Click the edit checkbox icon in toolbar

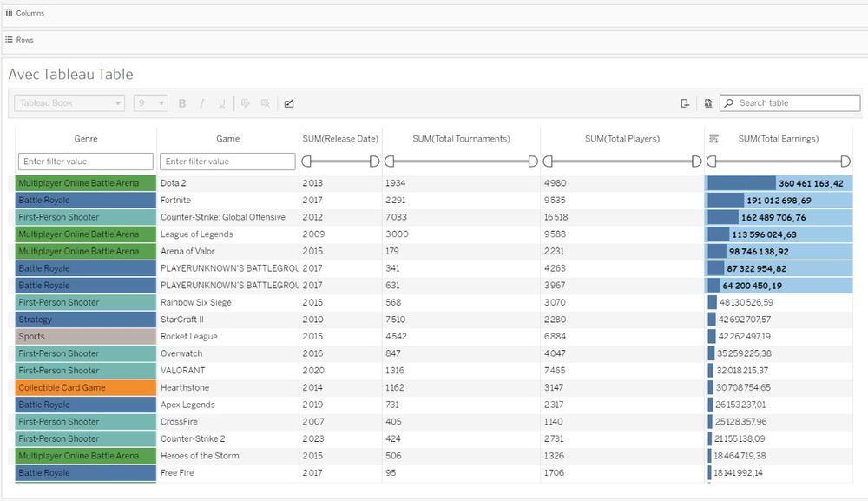[x=289, y=103]
